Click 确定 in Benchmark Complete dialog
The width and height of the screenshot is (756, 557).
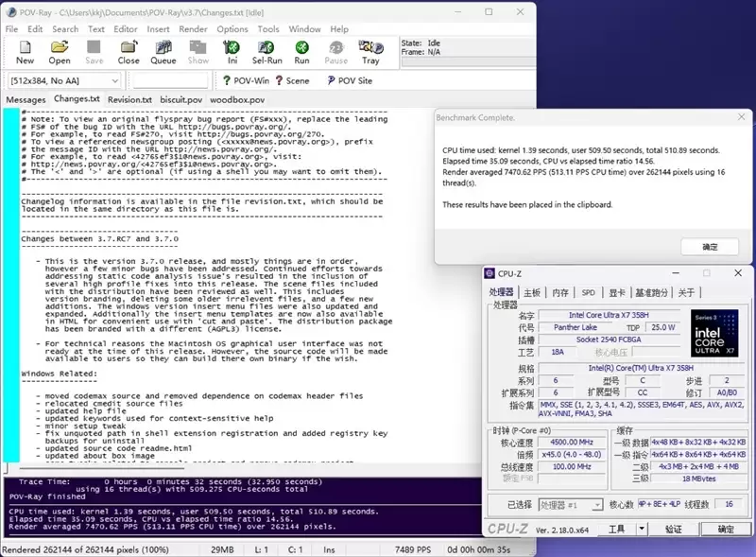[x=710, y=247]
